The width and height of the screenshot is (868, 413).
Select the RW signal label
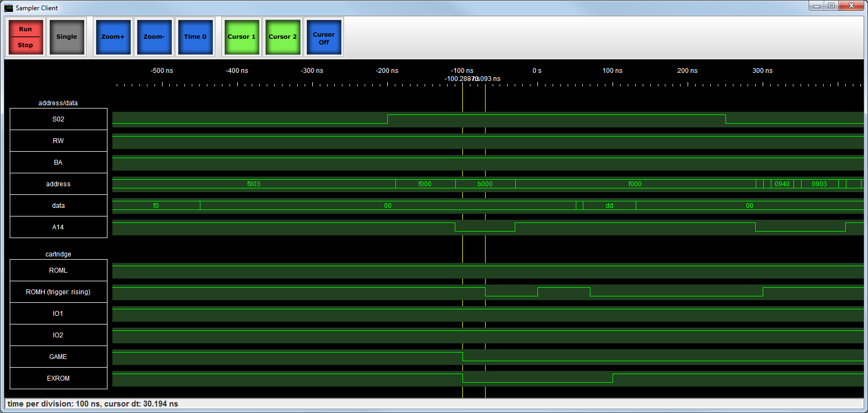pos(58,141)
